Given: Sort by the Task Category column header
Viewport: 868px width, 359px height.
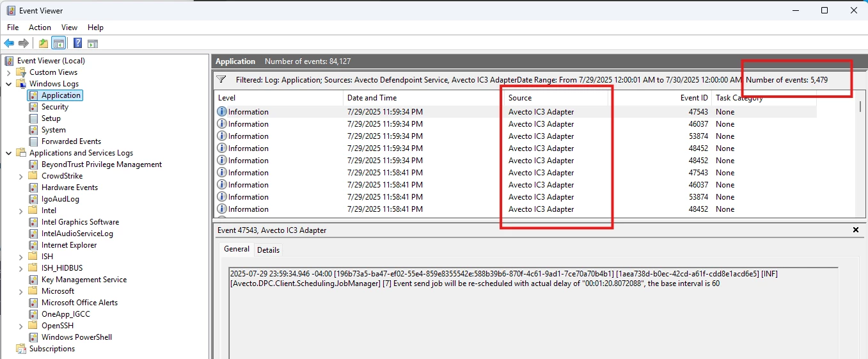Looking at the screenshot, I should tap(764, 98).
